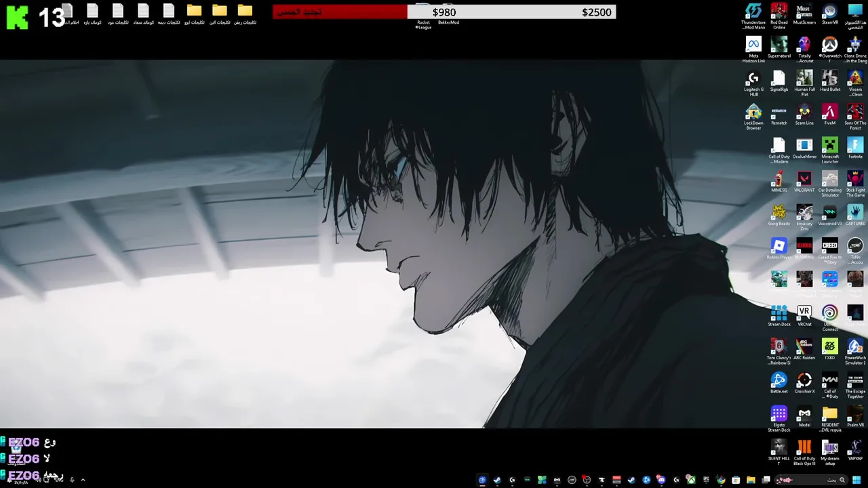Open Tom Clancy's Rainbow Six Siege shortcut
The width and height of the screenshot is (868, 488).
778,352
